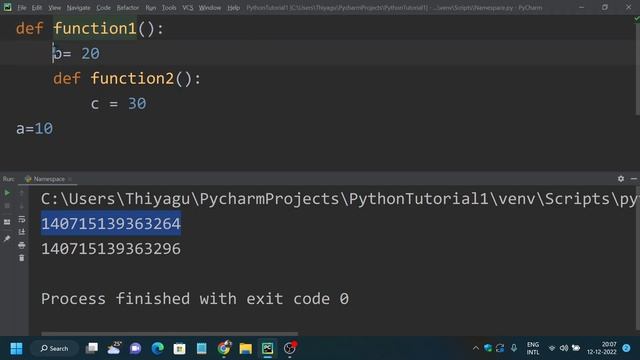Image resolution: width=640 pixels, height=360 pixels.
Task: Click the Restore layout icon in Run panel
Action: (7, 222)
